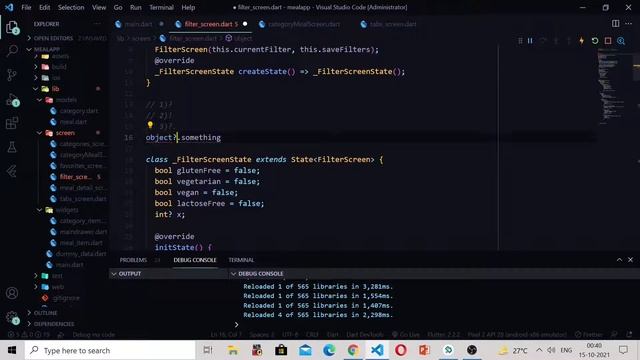Open the Source Control view

tap(12, 75)
